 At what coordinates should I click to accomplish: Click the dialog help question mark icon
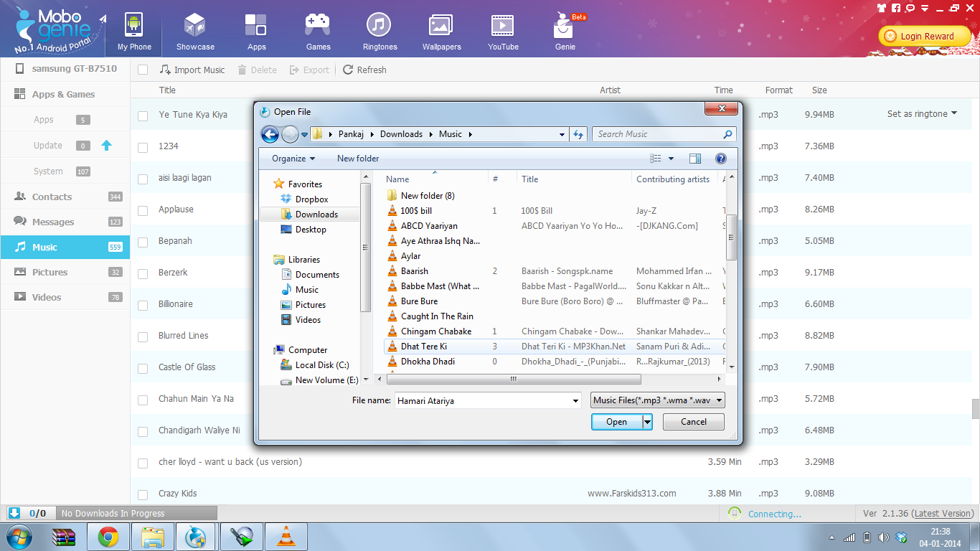[721, 159]
